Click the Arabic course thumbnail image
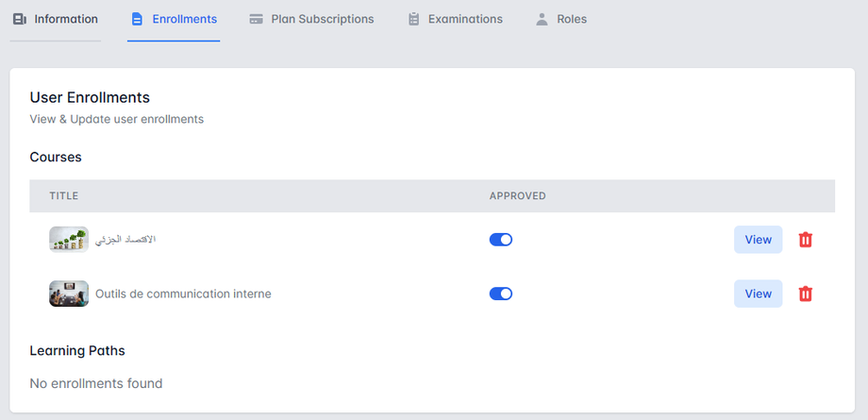 coord(69,240)
